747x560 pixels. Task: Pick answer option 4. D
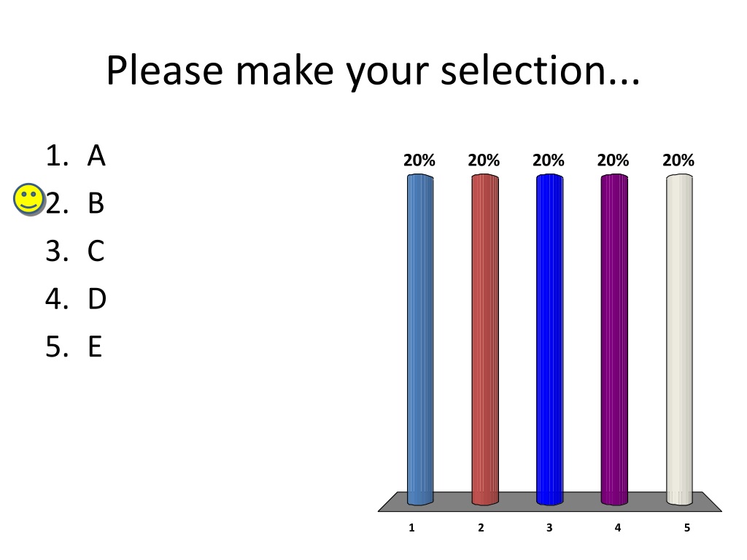[x=75, y=299]
